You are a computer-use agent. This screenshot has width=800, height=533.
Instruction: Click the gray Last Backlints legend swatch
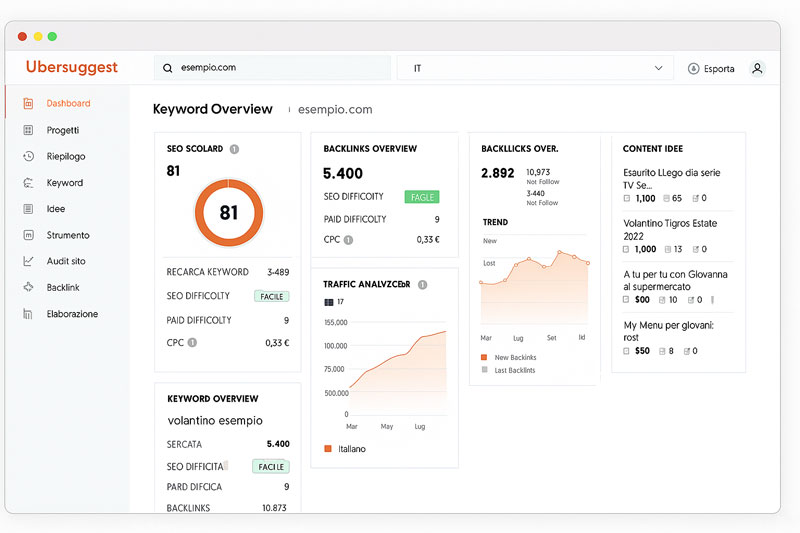pos(484,370)
